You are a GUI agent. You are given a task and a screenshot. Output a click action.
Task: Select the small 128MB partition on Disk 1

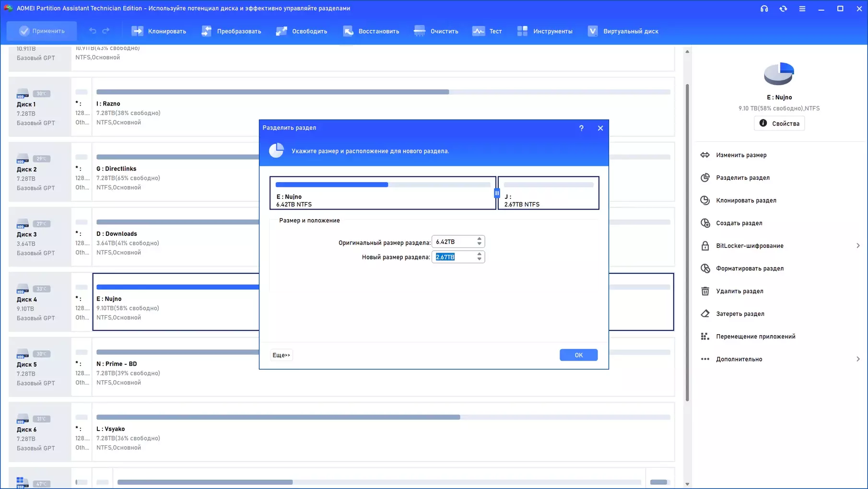82,107
